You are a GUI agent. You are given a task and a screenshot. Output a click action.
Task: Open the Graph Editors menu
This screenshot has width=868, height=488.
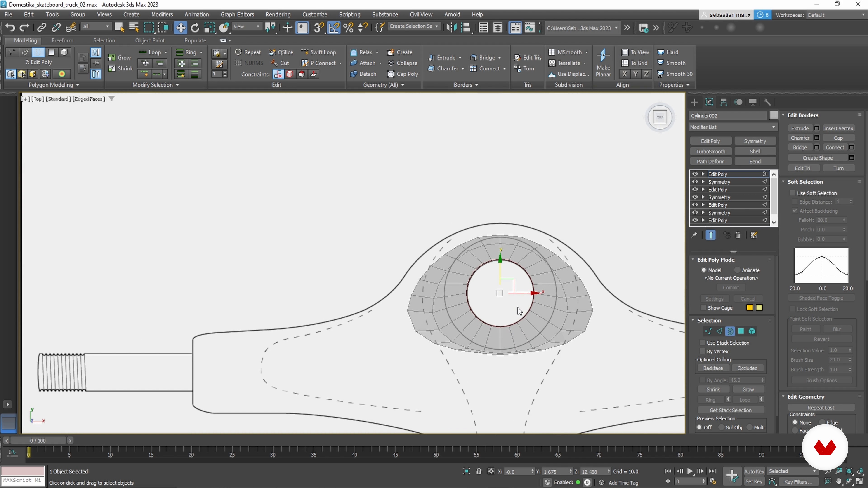coord(237,14)
